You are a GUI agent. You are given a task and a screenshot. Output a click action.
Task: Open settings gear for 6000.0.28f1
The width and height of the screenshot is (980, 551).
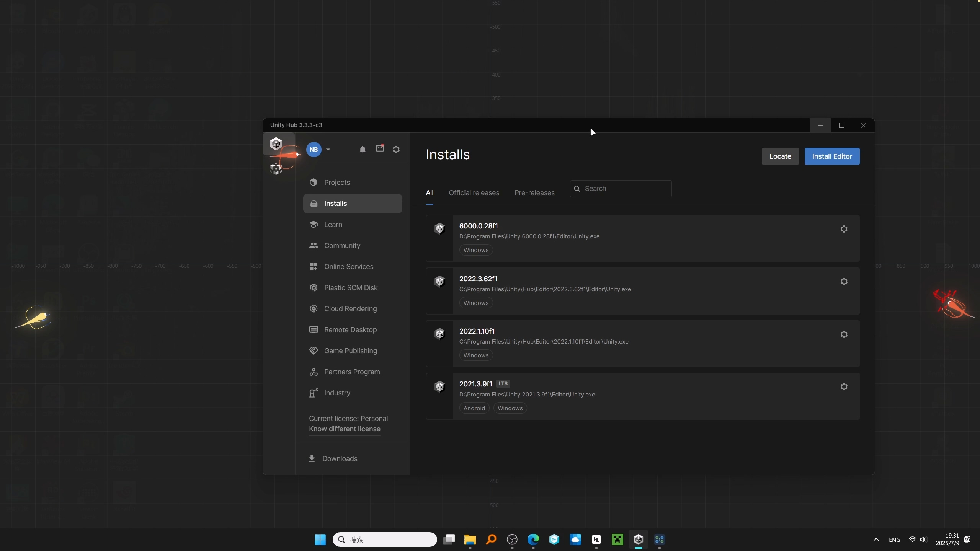[844, 229]
